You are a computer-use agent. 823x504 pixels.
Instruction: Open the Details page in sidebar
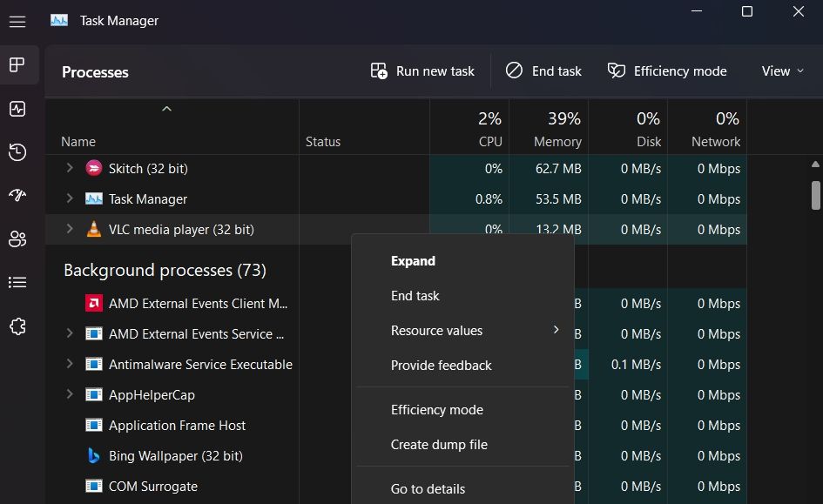[x=17, y=283]
